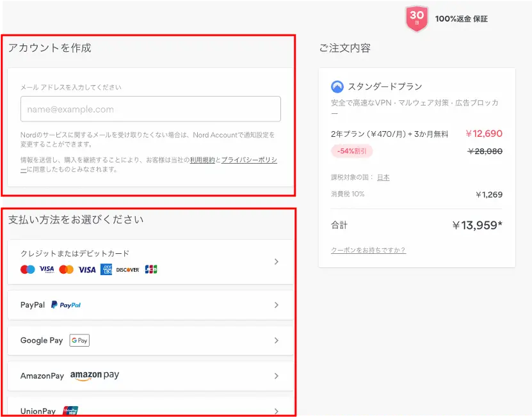This screenshot has height=417, width=532.
Task: Click the PayPal logo icon
Action: click(66, 305)
